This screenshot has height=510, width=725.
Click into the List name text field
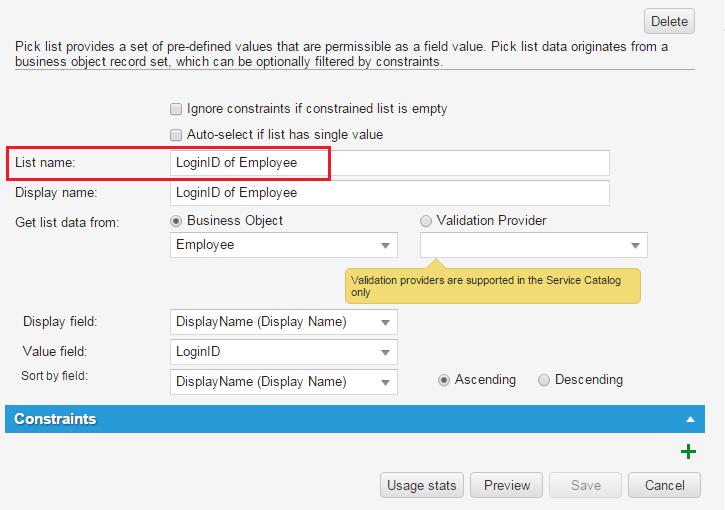pyautogui.click(x=389, y=163)
